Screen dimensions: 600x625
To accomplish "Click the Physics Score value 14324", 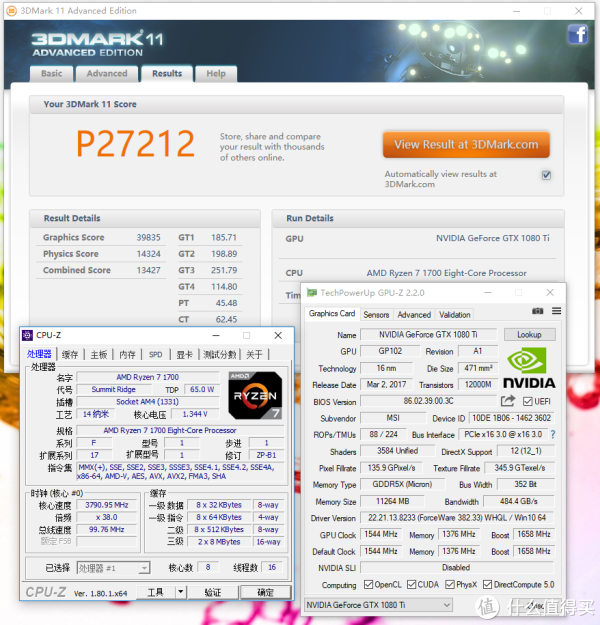I will click(x=148, y=254).
